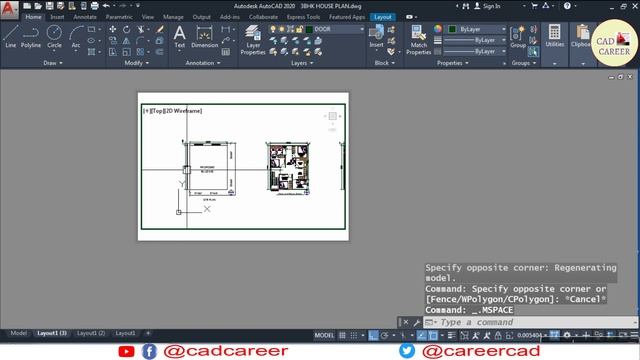
Task: Click Sign In in title bar
Action: point(487,6)
